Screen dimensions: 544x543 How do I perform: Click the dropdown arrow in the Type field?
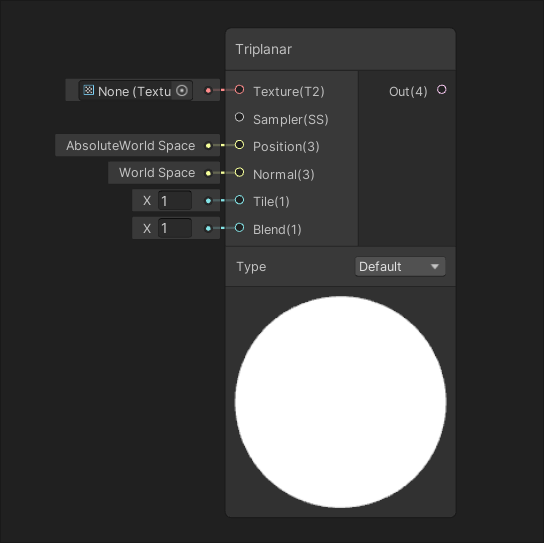435,266
